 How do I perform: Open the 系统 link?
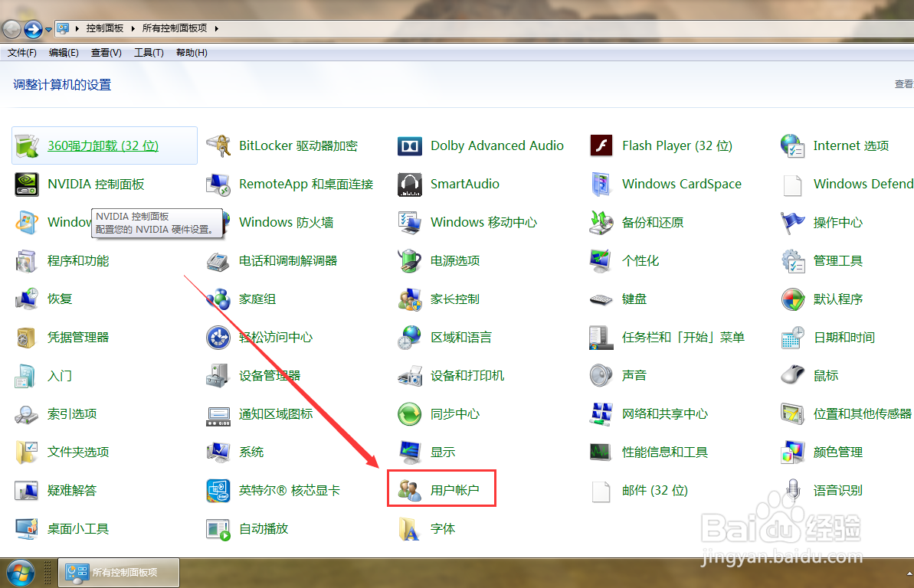[x=251, y=452]
